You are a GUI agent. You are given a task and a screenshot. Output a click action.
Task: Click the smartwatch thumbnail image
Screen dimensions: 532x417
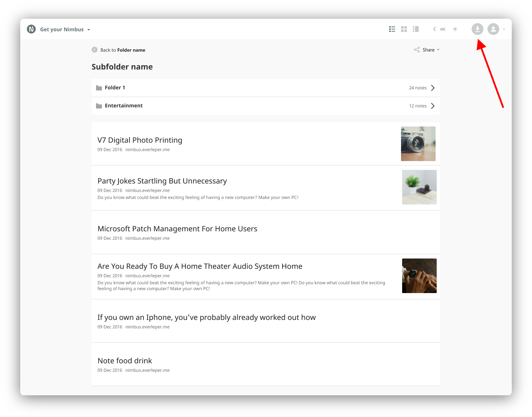[419, 276]
